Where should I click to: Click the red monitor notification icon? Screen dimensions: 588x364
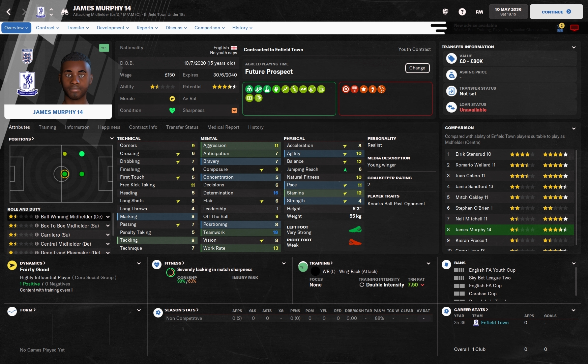[575, 28]
